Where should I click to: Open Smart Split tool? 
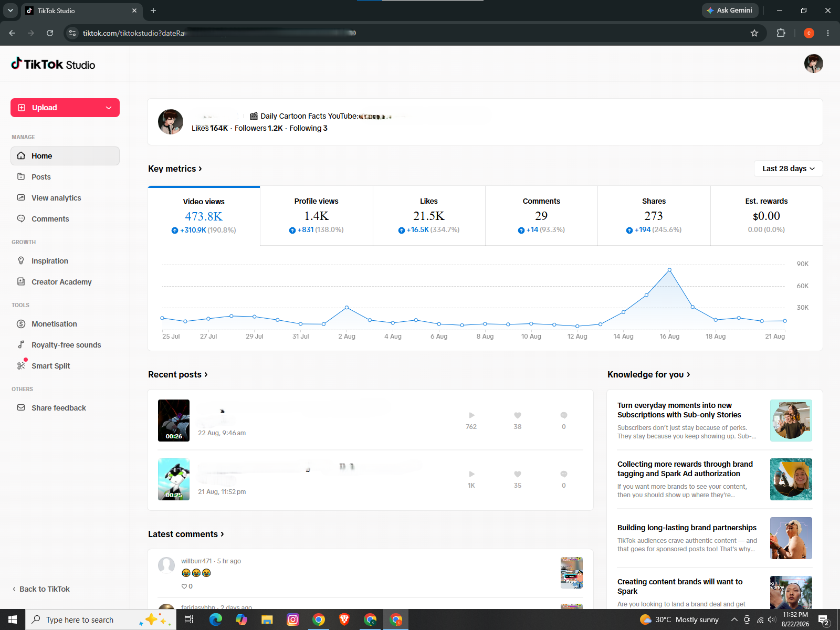click(x=65, y=366)
